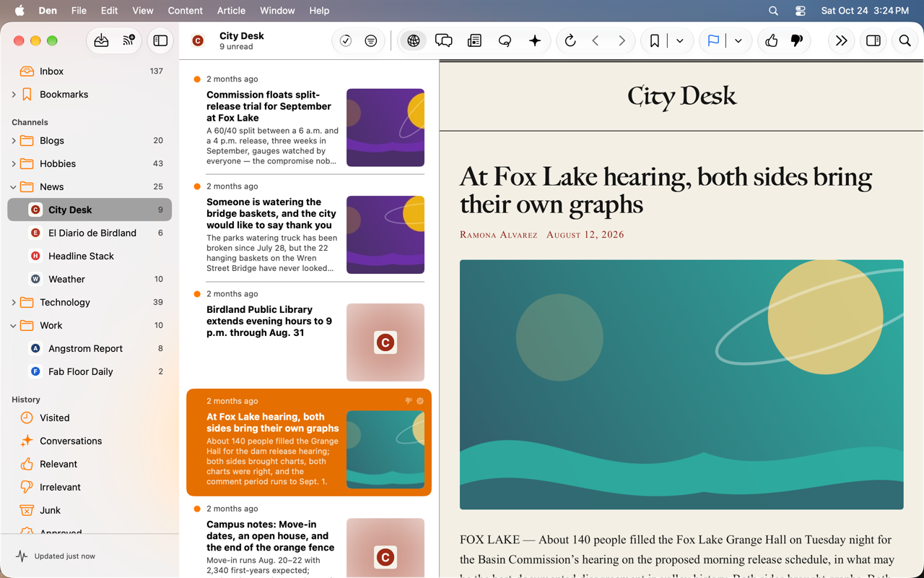Open the Article menu
Viewport: 924px width, 578px height.
tap(231, 11)
